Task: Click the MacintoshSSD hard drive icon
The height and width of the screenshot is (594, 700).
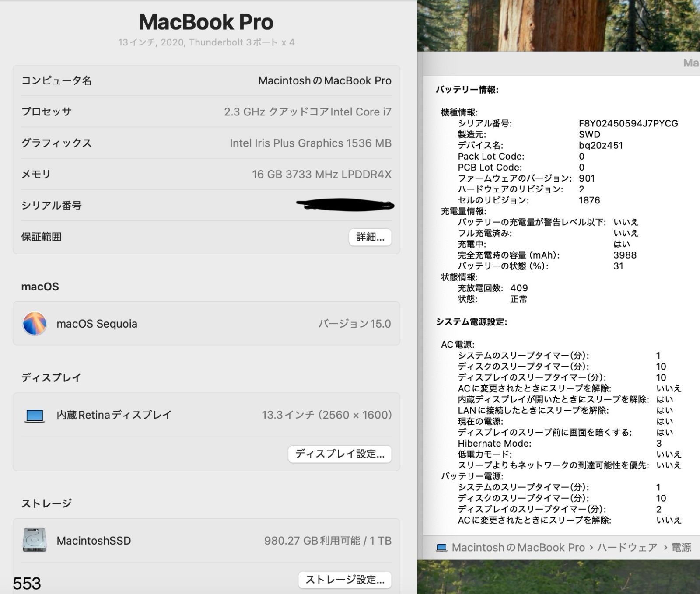Action: 35,540
